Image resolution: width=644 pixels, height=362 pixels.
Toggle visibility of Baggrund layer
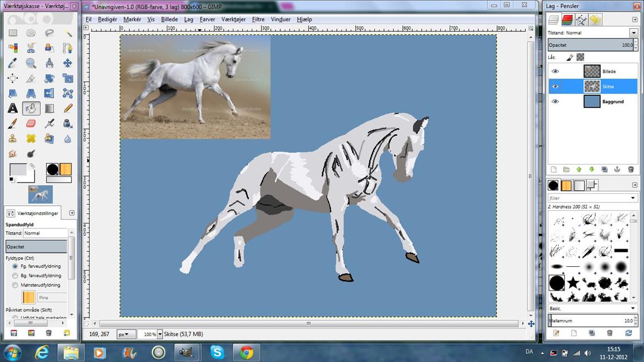(555, 102)
